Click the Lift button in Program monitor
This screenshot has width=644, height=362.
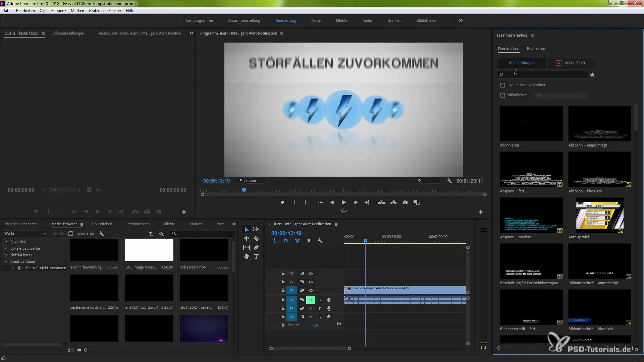(381, 202)
